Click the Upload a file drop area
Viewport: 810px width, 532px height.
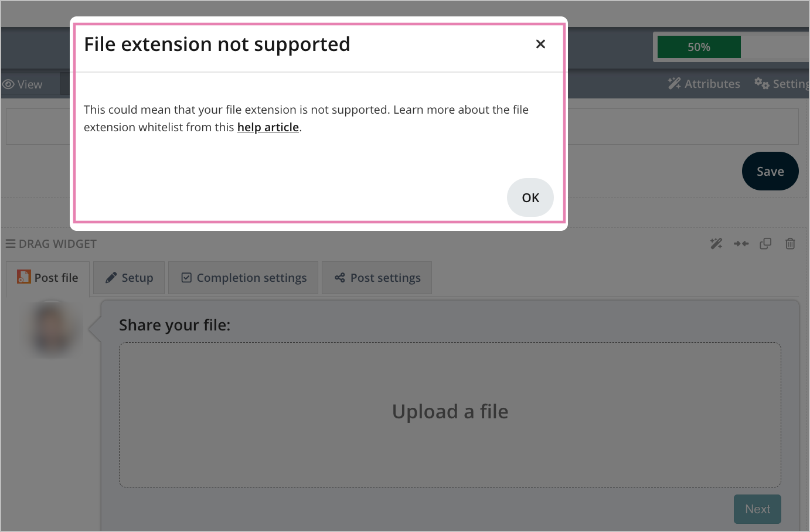pyautogui.click(x=450, y=415)
